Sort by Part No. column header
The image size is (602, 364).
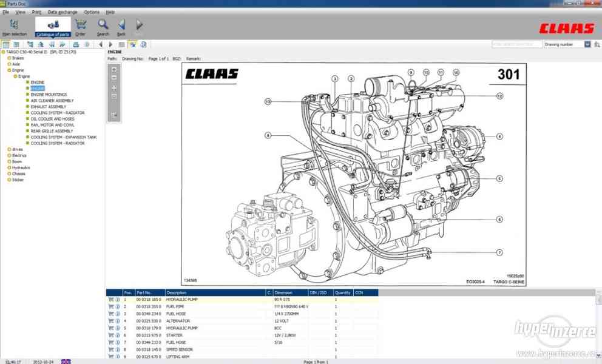click(150, 292)
